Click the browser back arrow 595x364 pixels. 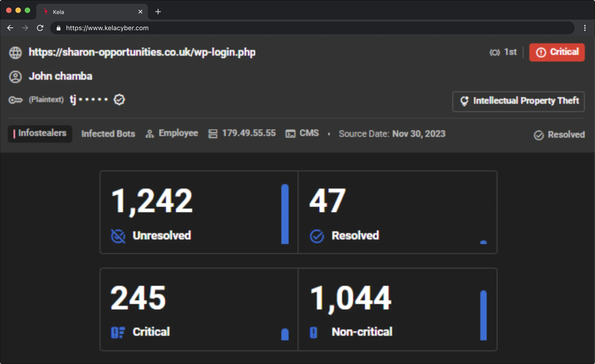coord(10,28)
